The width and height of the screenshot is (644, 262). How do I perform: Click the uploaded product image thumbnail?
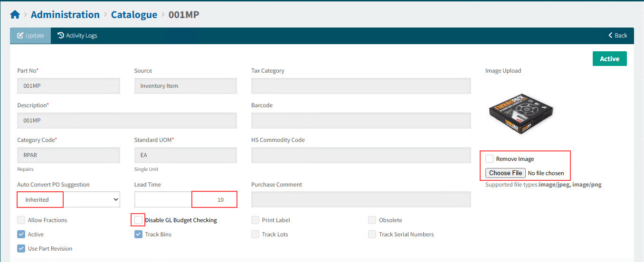[521, 114]
